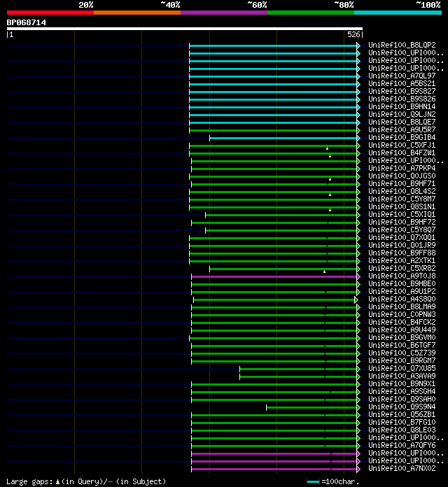Viewport: 448px width, 487px height.
Task: Open hit UniRef100_Q0JGS0
Action: (402, 176)
